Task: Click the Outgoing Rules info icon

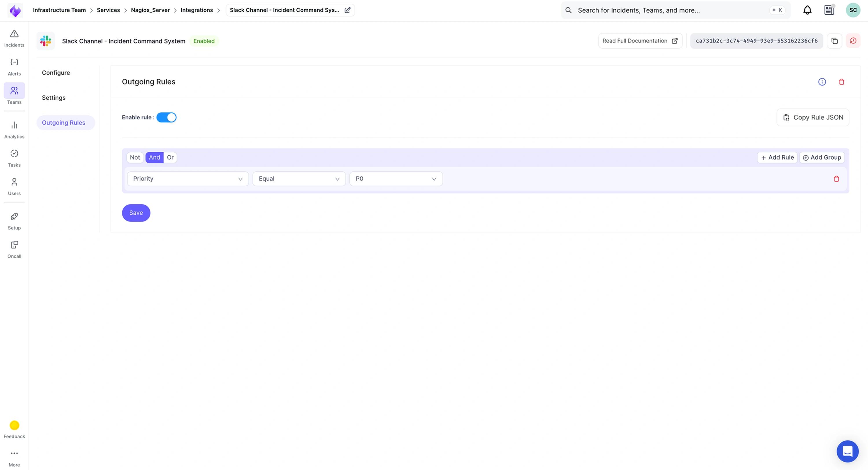Action: 822,82
